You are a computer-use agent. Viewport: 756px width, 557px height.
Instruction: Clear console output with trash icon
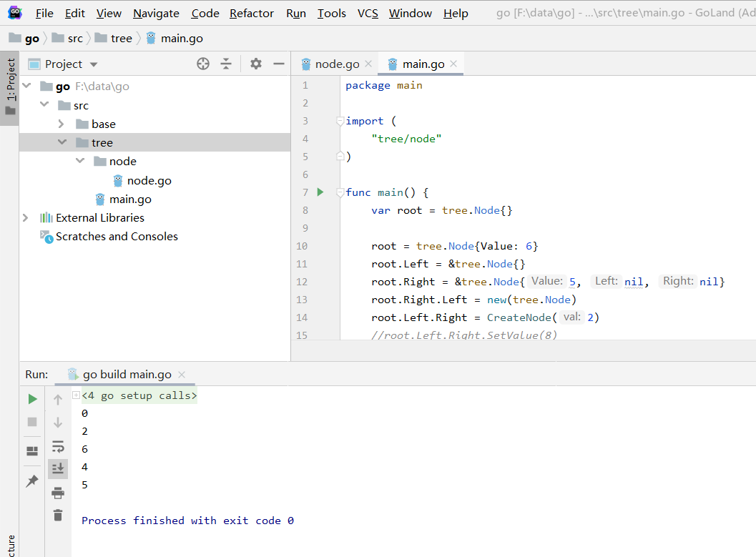(58, 515)
